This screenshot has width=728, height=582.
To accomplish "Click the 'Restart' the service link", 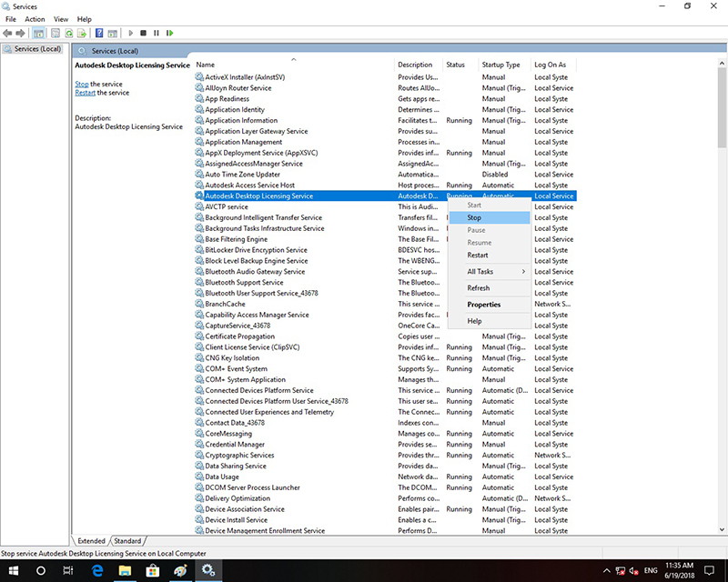I will (85, 93).
